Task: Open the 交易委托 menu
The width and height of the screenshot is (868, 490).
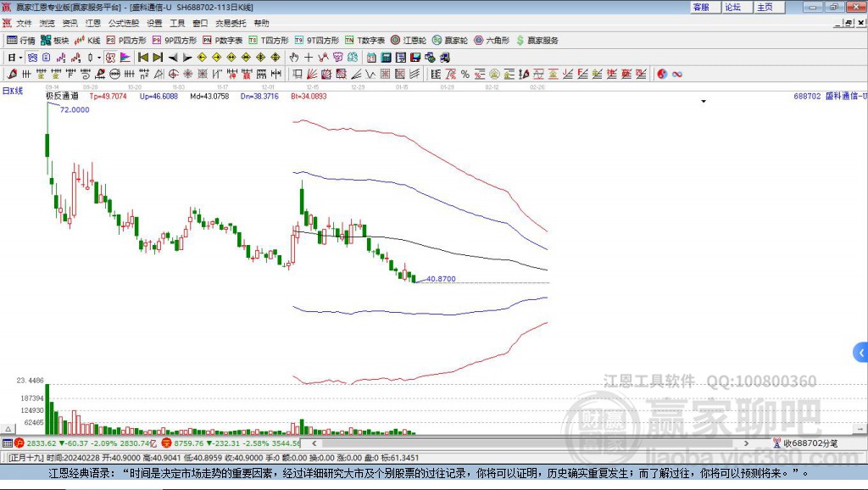Action: pos(231,23)
